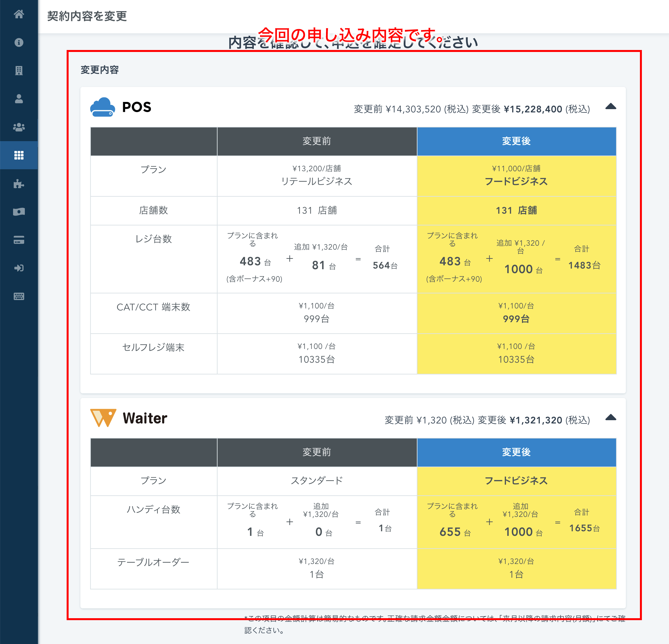Open the keyboard icon in sidebar
This screenshot has width=669, height=644.
coord(19,296)
